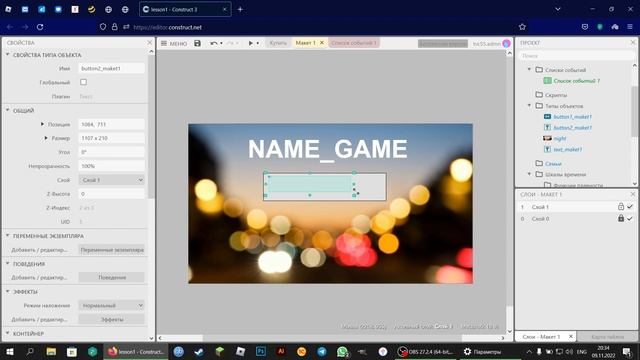The width and height of the screenshot is (640, 360).
Task: Close the Проект panel
Action: 633,42
